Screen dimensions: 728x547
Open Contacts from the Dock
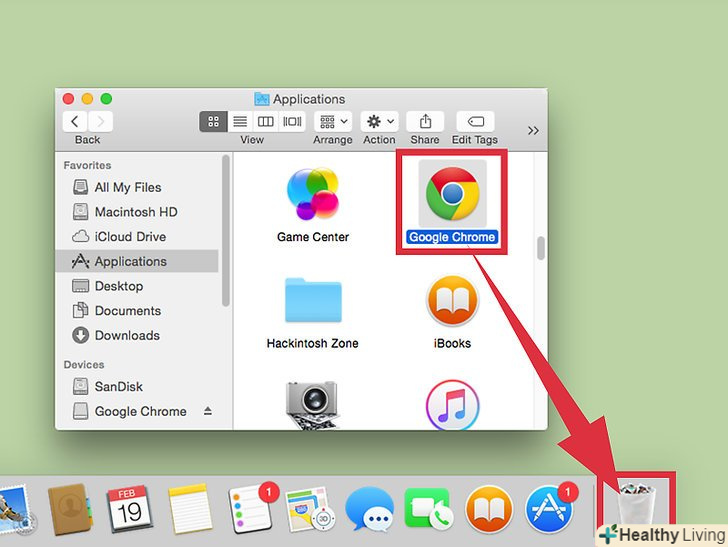[69, 509]
